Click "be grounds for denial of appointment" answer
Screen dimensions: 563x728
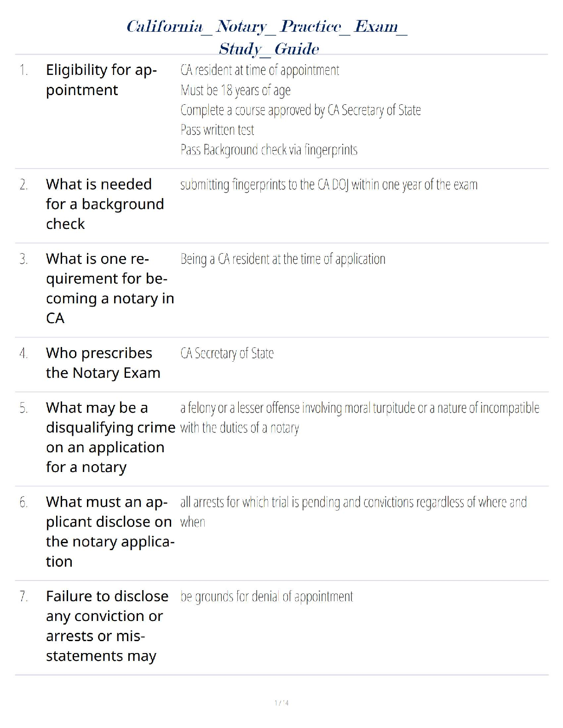pos(266,597)
